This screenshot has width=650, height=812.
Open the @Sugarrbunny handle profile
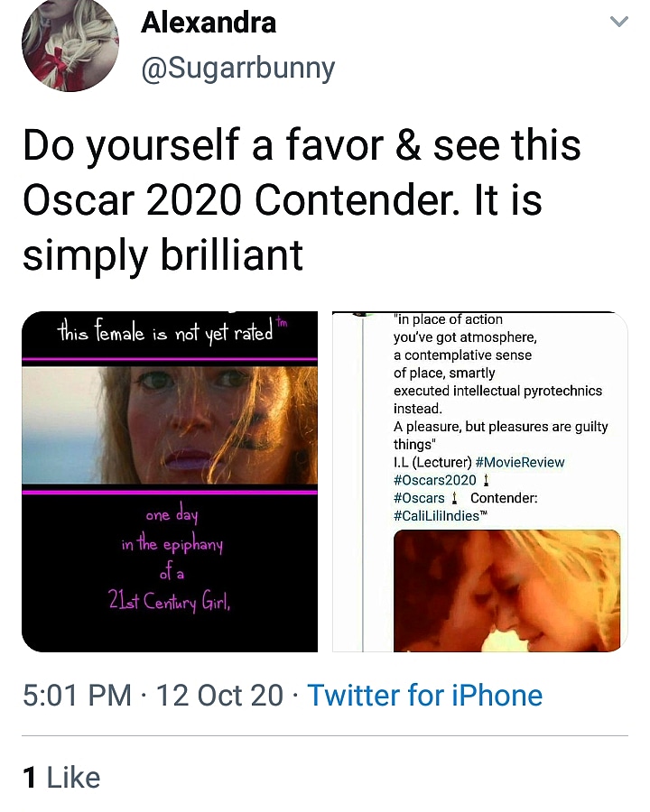[x=237, y=68]
